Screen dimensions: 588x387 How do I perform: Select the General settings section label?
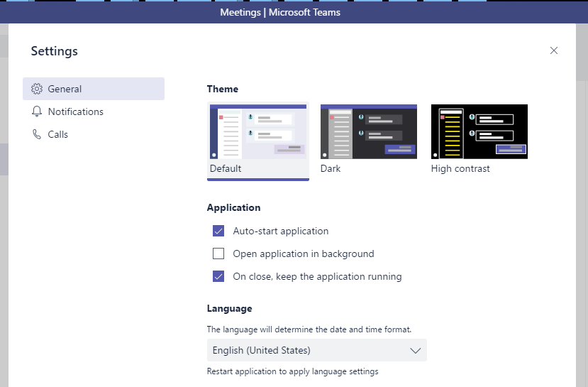pyautogui.click(x=65, y=89)
